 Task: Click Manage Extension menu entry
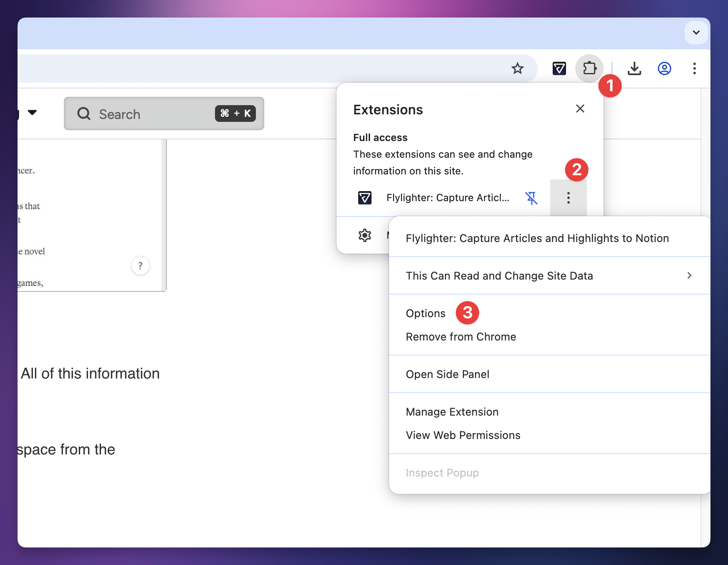pyautogui.click(x=452, y=412)
